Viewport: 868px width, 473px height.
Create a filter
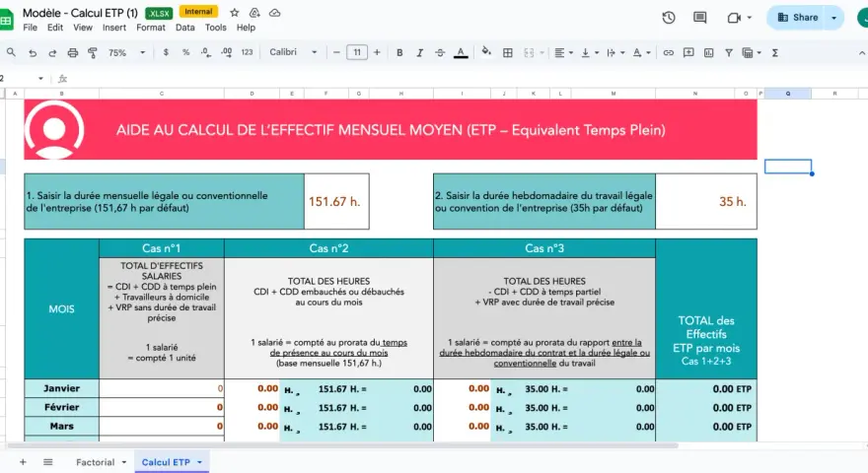point(729,52)
